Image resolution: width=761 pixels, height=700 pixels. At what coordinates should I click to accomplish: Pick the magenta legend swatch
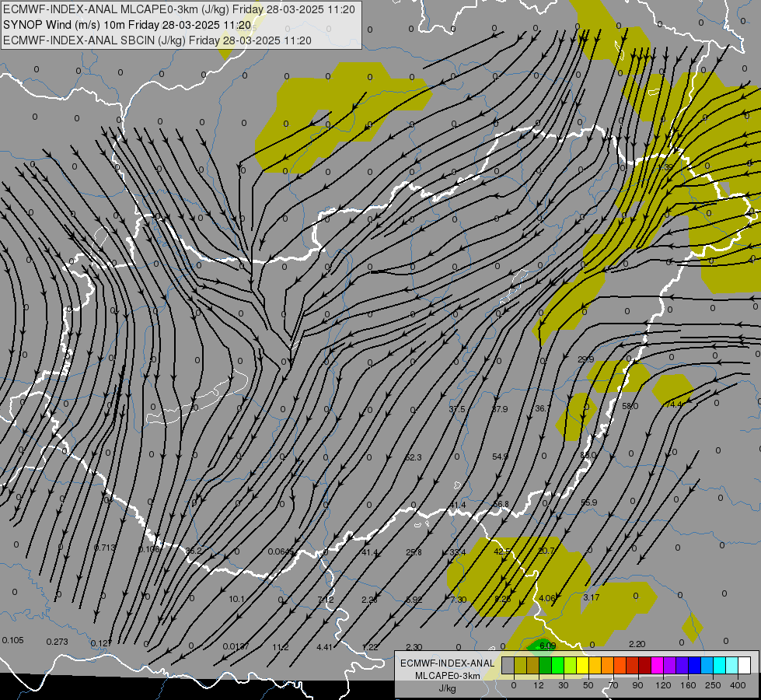(x=657, y=665)
